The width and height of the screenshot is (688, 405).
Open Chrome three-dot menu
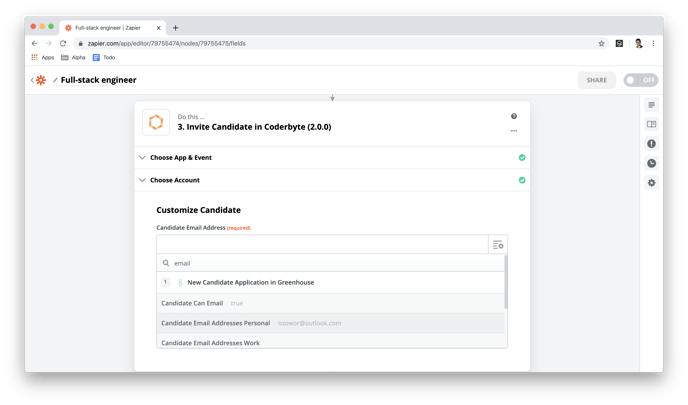[x=653, y=43]
